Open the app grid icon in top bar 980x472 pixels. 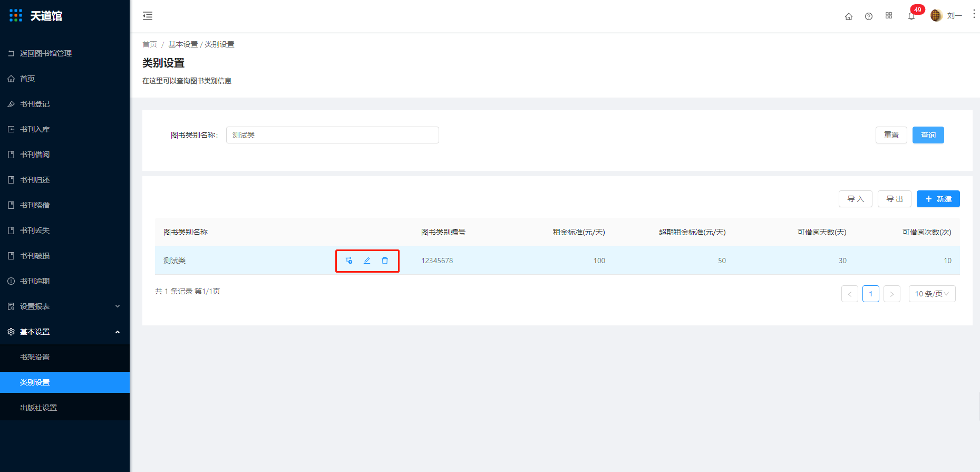(x=889, y=16)
